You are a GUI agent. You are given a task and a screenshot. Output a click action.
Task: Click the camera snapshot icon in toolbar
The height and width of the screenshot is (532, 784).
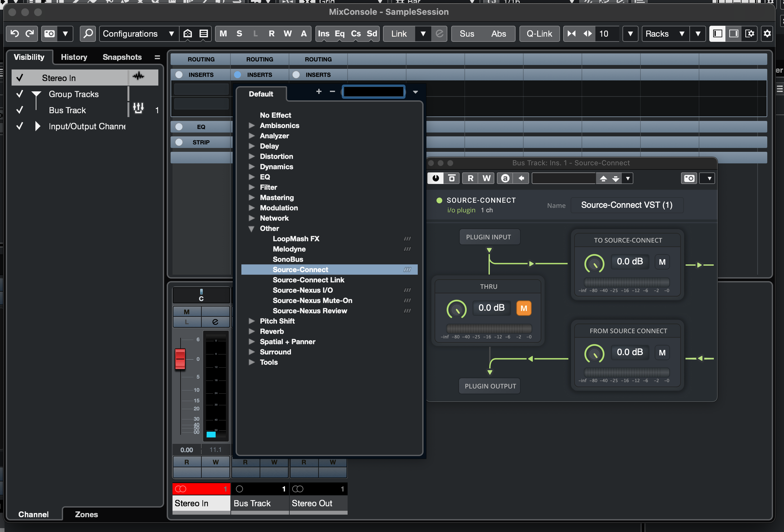click(x=50, y=33)
